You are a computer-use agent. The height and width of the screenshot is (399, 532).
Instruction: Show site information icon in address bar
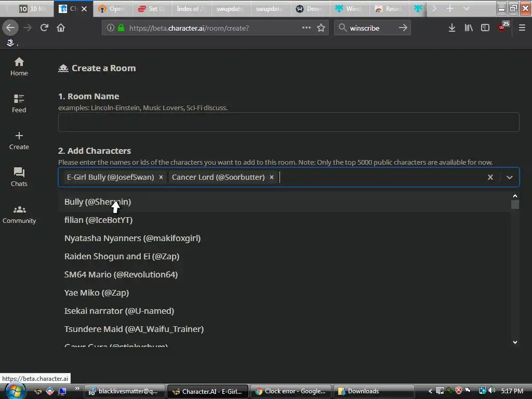click(110, 28)
